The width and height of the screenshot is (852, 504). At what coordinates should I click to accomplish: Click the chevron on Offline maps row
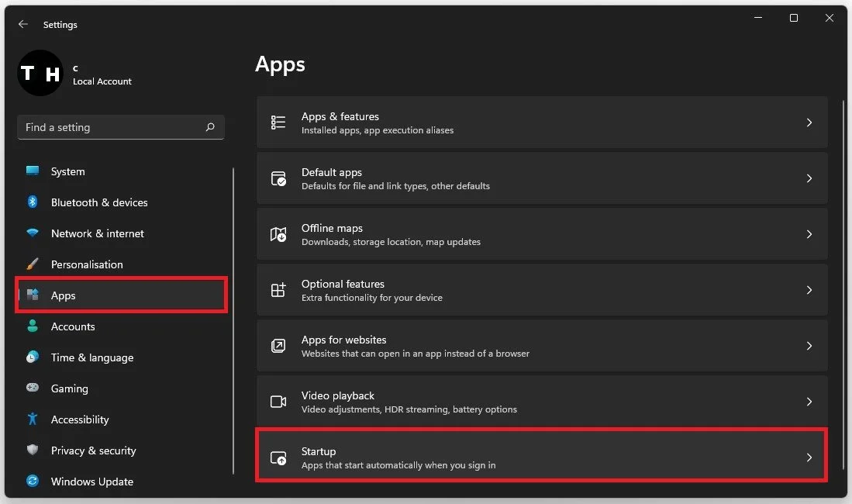coord(809,234)
